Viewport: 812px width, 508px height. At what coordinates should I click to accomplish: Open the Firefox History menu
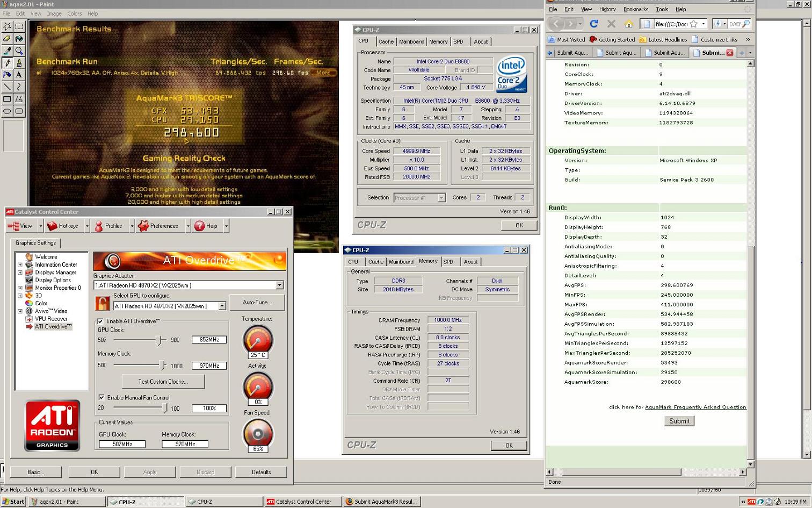607,9
